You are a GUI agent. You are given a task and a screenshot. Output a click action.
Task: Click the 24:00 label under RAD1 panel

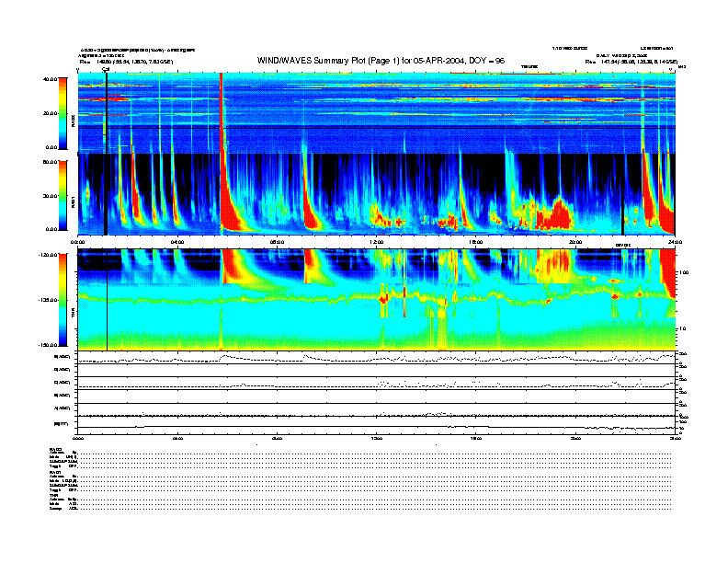tap(674, 242)
